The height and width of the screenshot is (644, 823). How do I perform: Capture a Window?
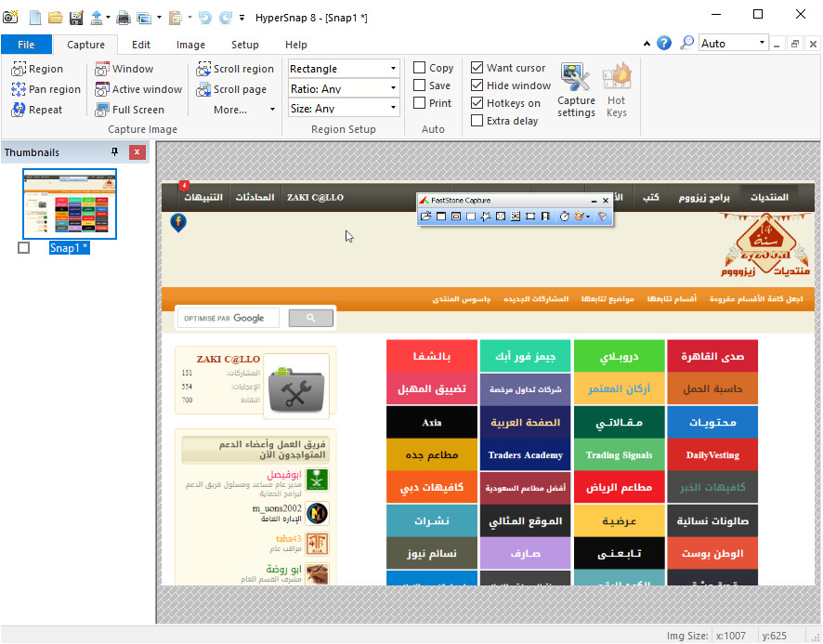[124, 69]
